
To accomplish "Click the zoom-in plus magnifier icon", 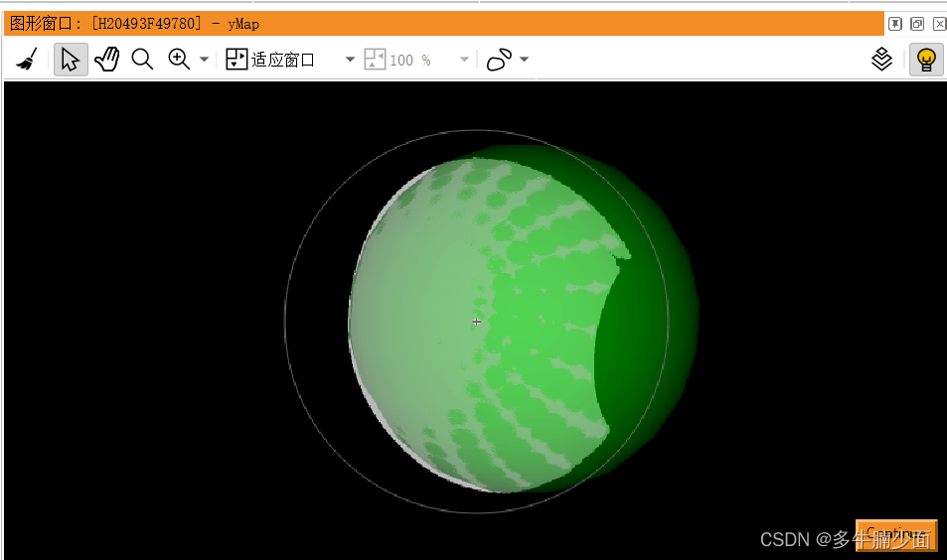I will point(179,60).
